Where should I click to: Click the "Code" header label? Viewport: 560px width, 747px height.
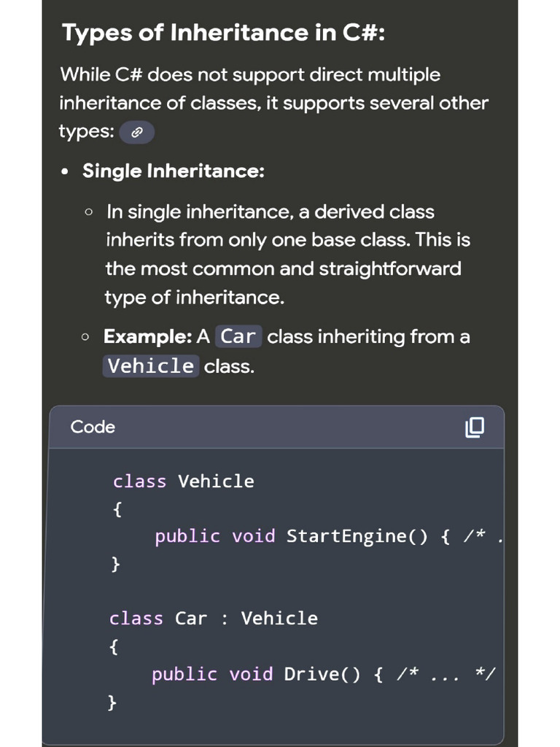[93, 427]
